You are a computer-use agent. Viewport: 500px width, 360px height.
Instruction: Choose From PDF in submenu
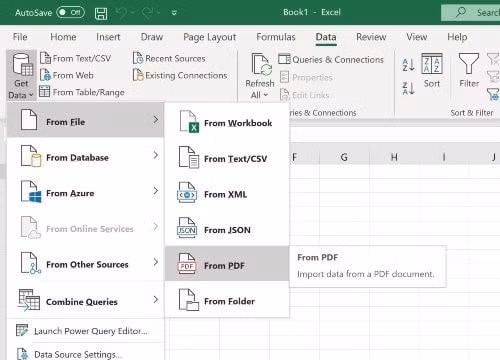[227, 264]
